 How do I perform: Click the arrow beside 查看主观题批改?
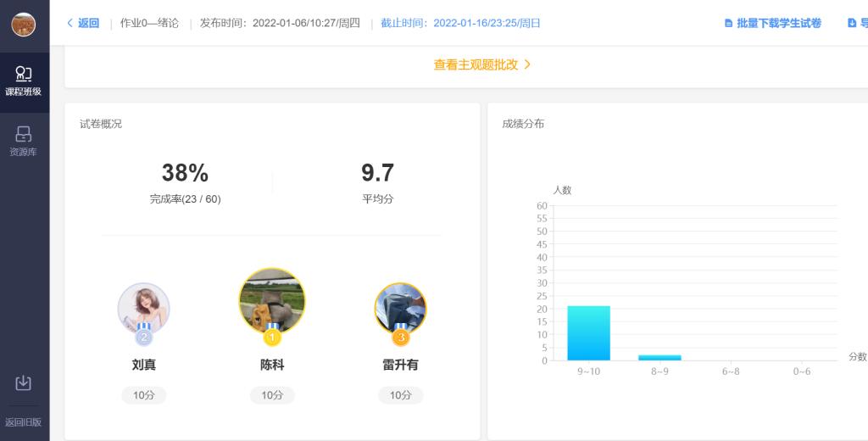(x=527, y=64)
